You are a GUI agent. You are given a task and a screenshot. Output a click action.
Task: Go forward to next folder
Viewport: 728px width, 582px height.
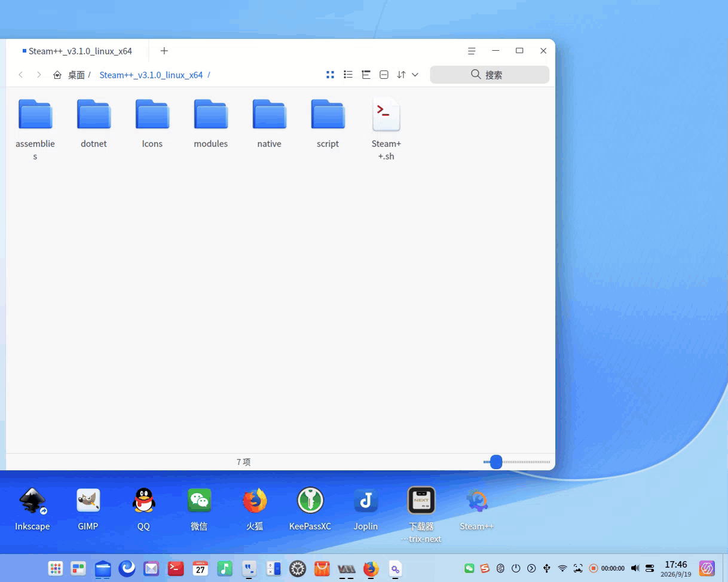pos(39,75)
